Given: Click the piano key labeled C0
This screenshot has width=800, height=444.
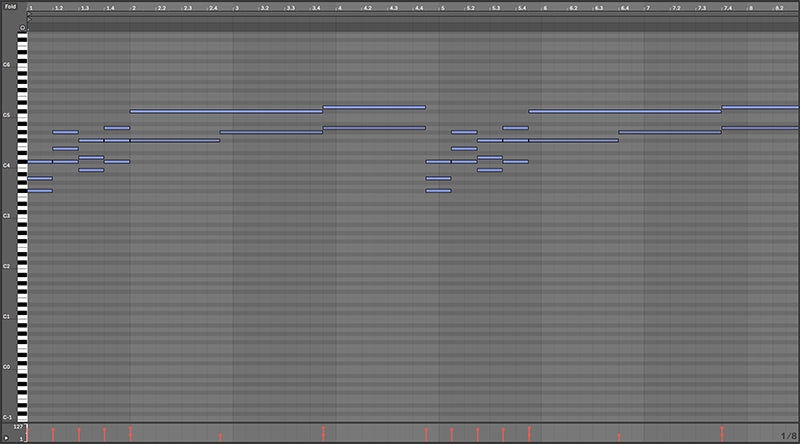Looking at the screenshot, I should pos(22,367).
